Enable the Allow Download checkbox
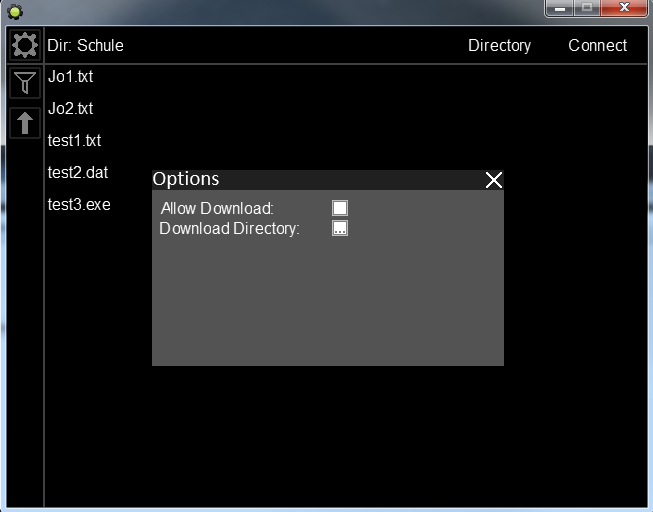 [x=340, y=208]
